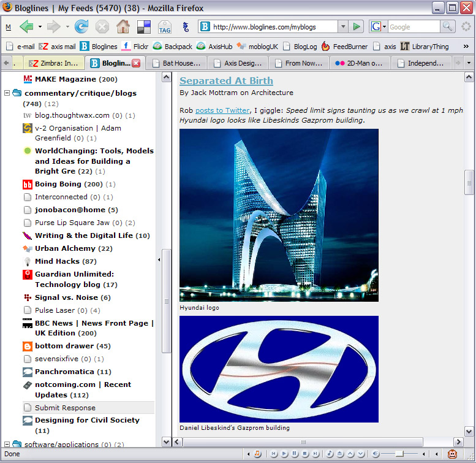This screenshot has width=476, height=463.
Task: Click the Gmail M icon in toolbar
Action: (8, 28)
